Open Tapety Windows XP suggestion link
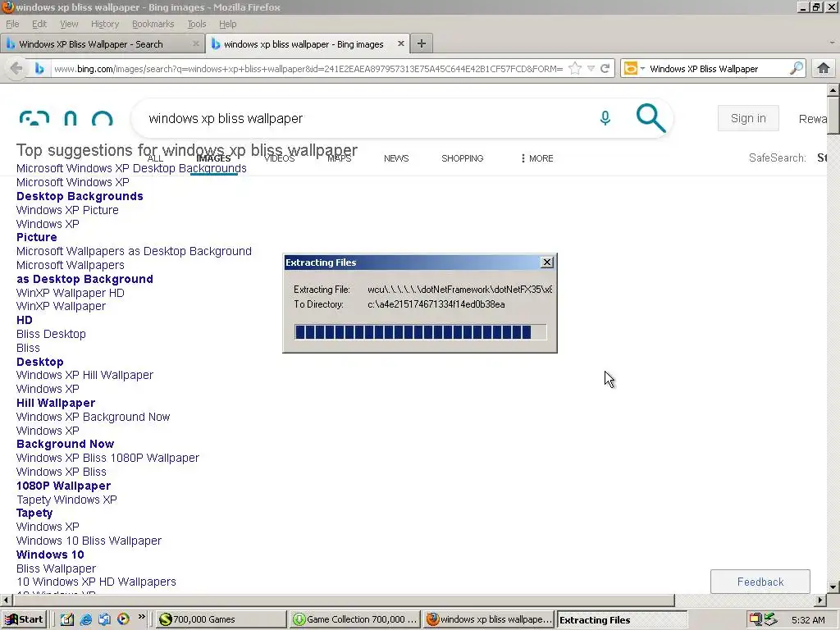Image resolution: width=840 pixels, height=630 pixels. (66, 500)
